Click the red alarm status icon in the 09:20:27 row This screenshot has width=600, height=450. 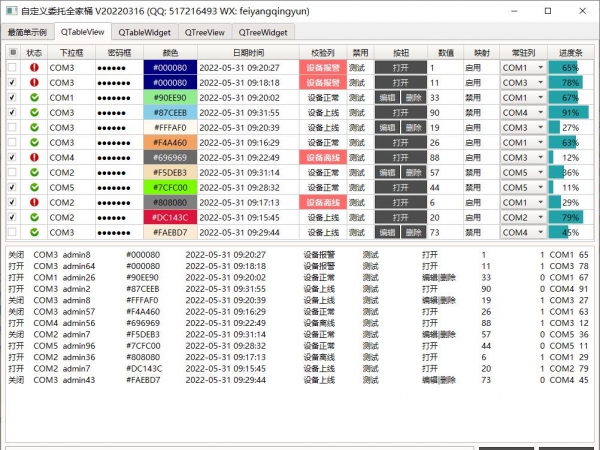(x=34, y=68)
